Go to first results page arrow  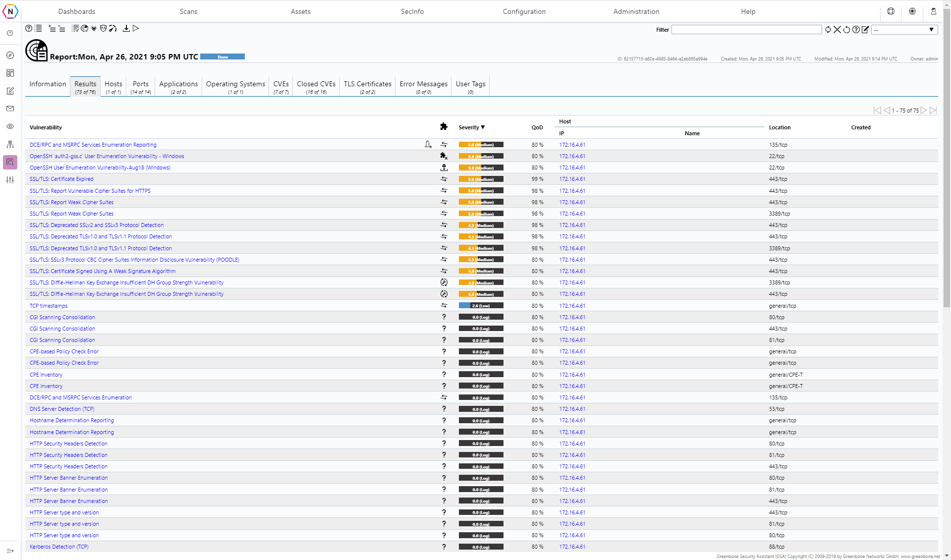877,111
